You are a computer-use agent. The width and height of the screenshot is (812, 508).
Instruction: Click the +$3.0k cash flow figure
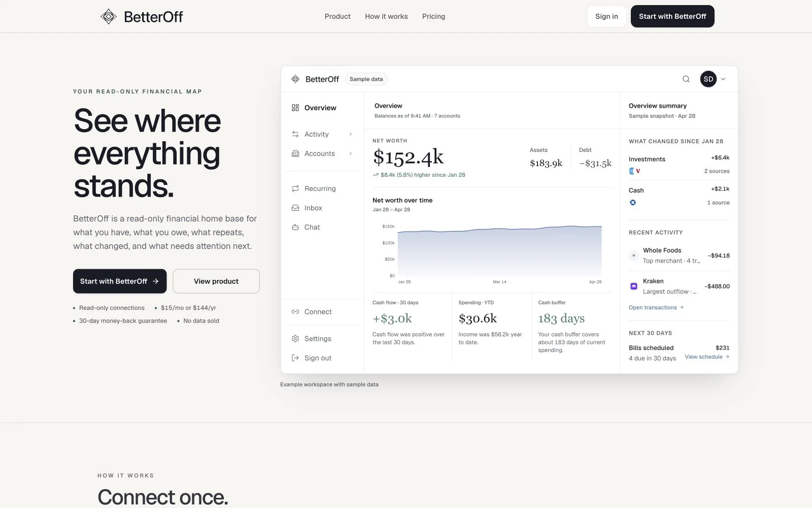coord(392,319)
